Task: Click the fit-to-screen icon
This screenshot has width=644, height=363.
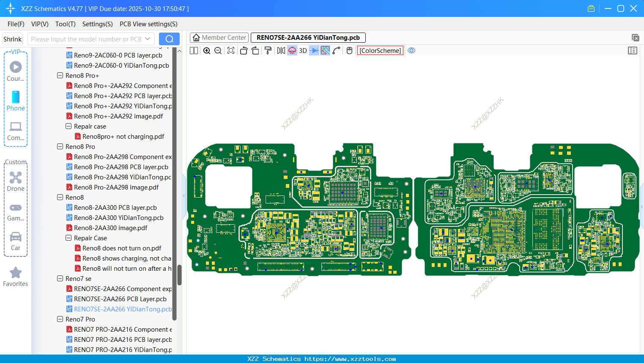Action: pos(231,51)
